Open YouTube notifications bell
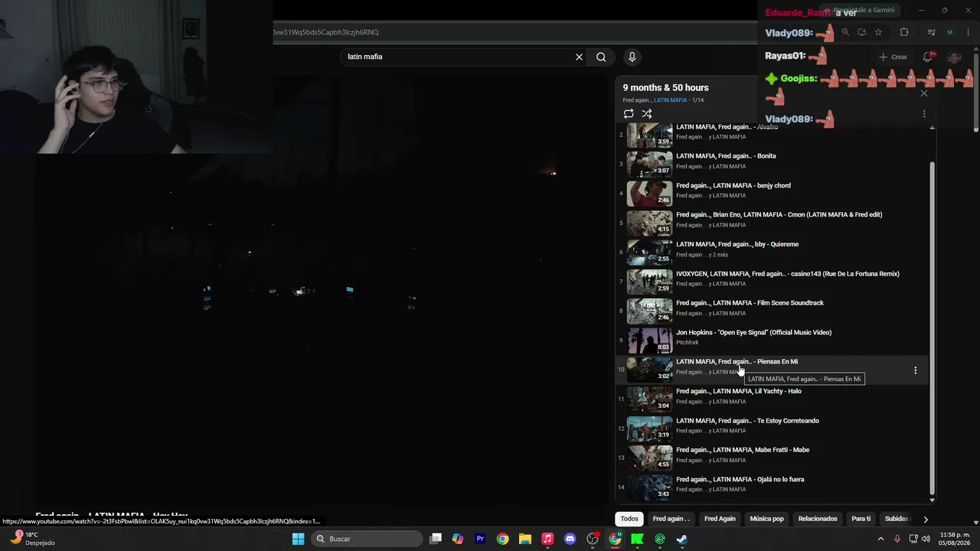 coord(928,57)
